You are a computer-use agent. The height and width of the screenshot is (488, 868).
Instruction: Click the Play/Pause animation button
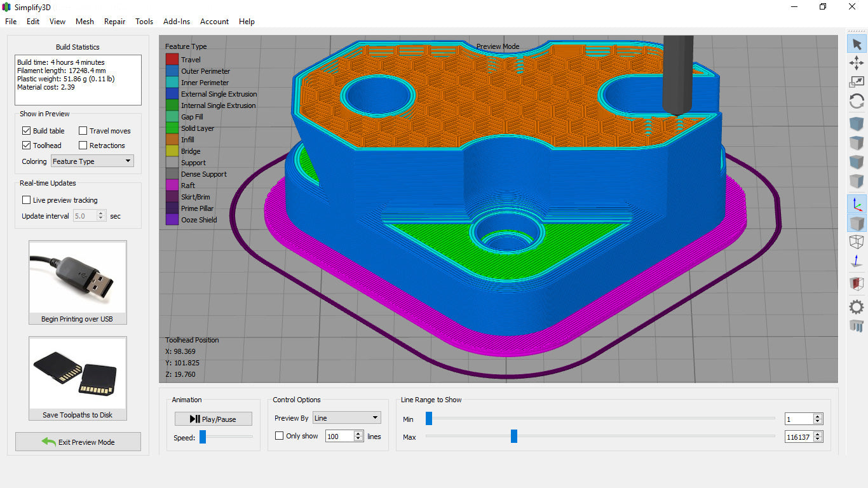tap(213, 419)
